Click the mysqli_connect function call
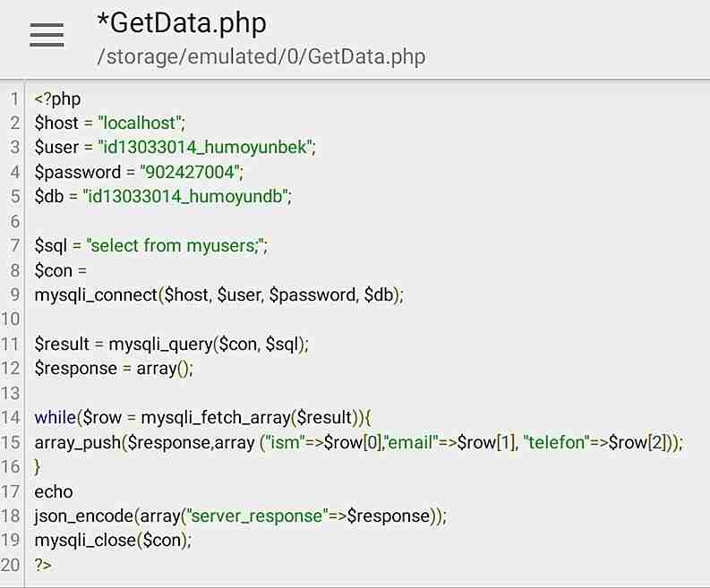The width and height of the screenshot is (710, 588). click(x=218, y=295)
